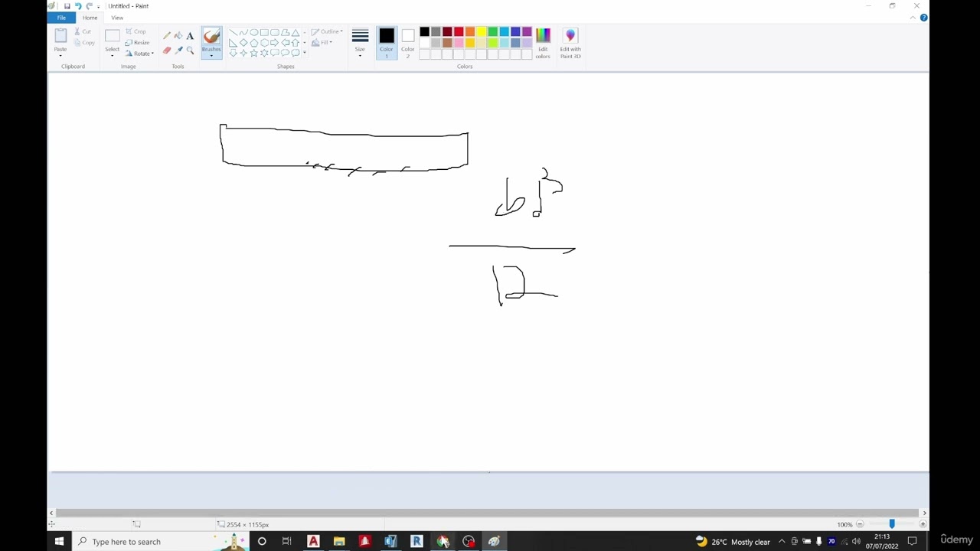This screenshot has width=980, height=551.
Task: Choose the Five-point star shape
Action: click(253, 53)
